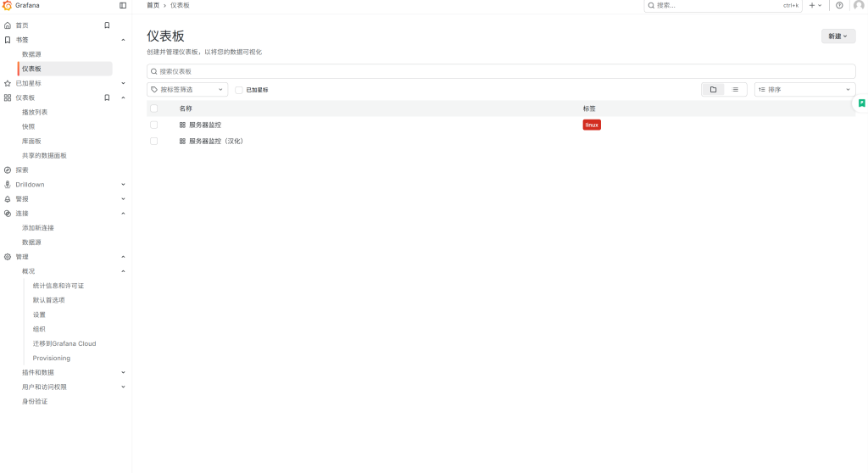The image size is (868, 473).
Task: Click the green floating bookmark icon
Action: (861, 103)
